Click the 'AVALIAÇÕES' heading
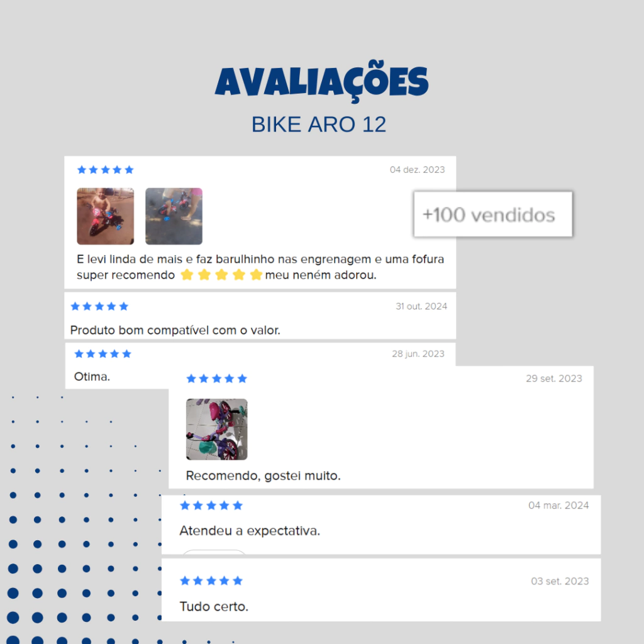 pos(321,81)
